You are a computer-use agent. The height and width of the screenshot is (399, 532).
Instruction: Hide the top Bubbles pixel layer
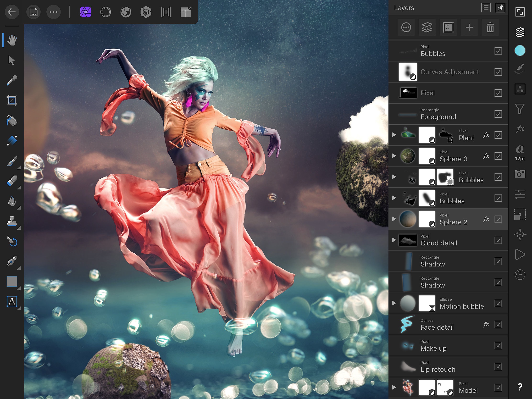click(x=498, y=51)
